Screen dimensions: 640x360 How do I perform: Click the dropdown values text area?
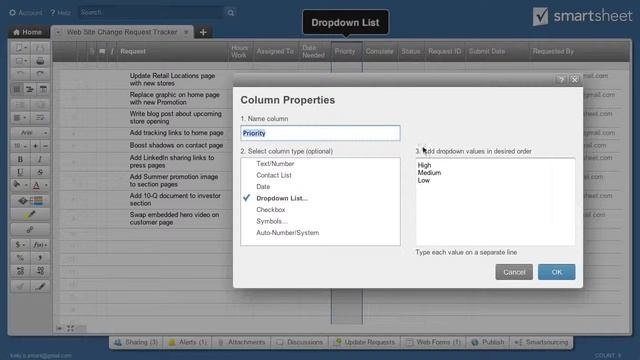[x=496, y=202]
